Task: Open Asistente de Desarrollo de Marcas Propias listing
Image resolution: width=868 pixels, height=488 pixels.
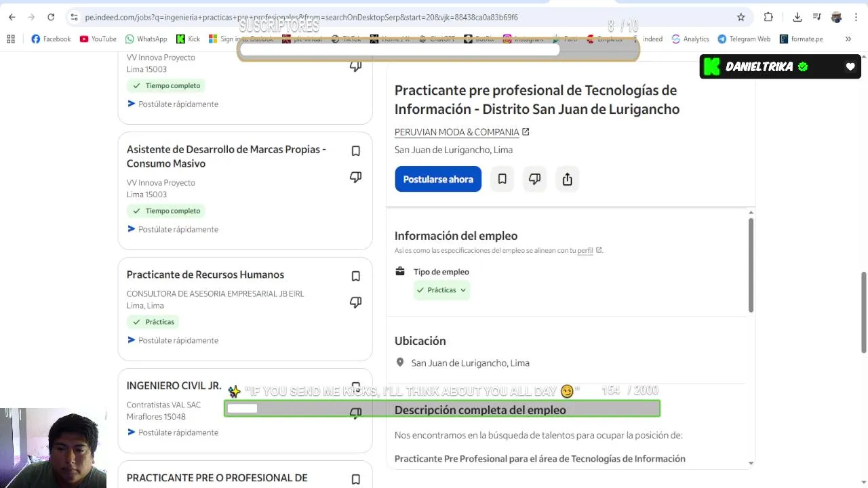Action: [226, 156]
